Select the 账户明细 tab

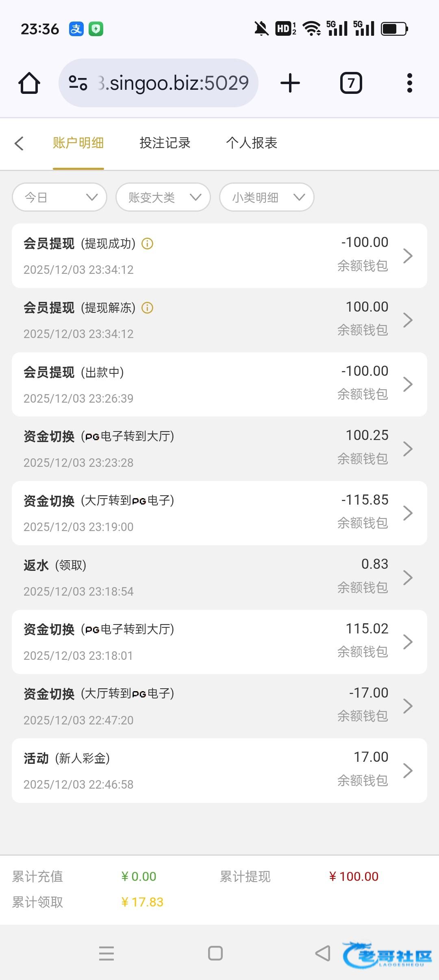pyautogui.click(x=78, y=143)
